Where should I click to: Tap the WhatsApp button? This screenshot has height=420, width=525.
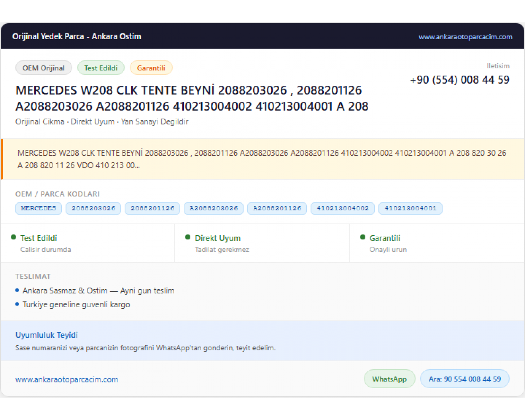(390, 379)
